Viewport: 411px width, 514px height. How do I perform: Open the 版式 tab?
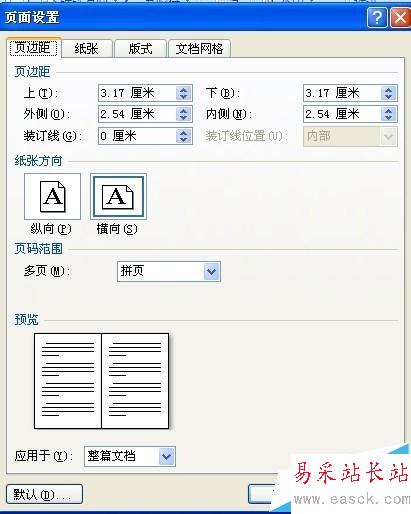[x=140, y=49]
